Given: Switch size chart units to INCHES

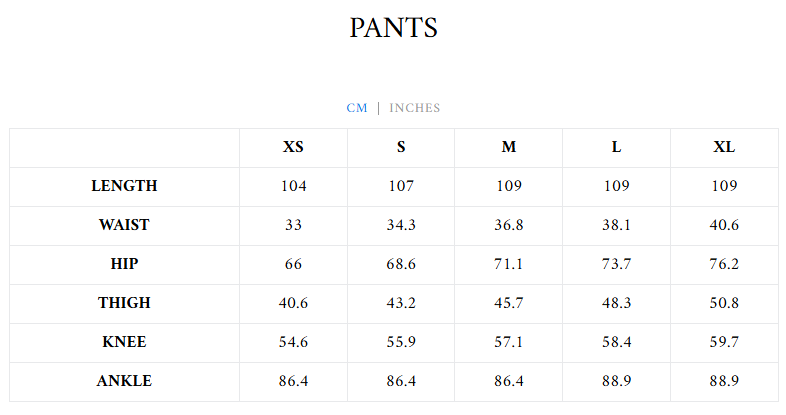Looking at the screenshot, I should [x=415, y=108].
